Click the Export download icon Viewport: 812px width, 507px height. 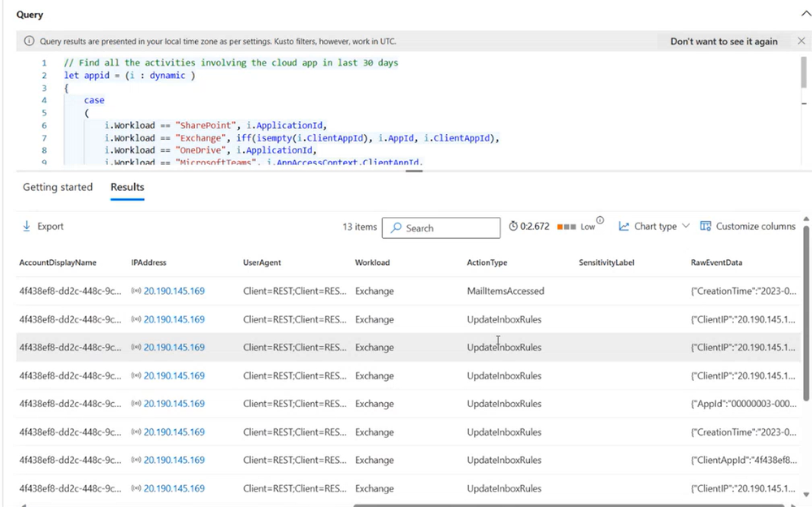(x=27, y=227)
